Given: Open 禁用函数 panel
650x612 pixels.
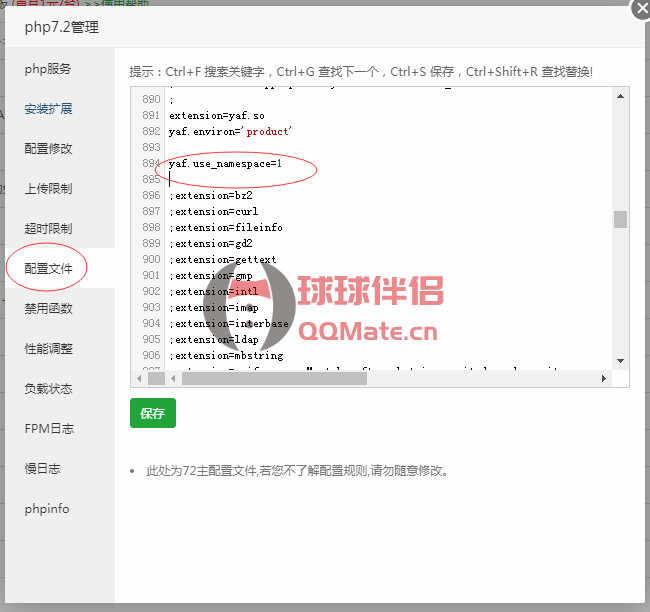Looking at the screenshot, I should coord(48,309).
